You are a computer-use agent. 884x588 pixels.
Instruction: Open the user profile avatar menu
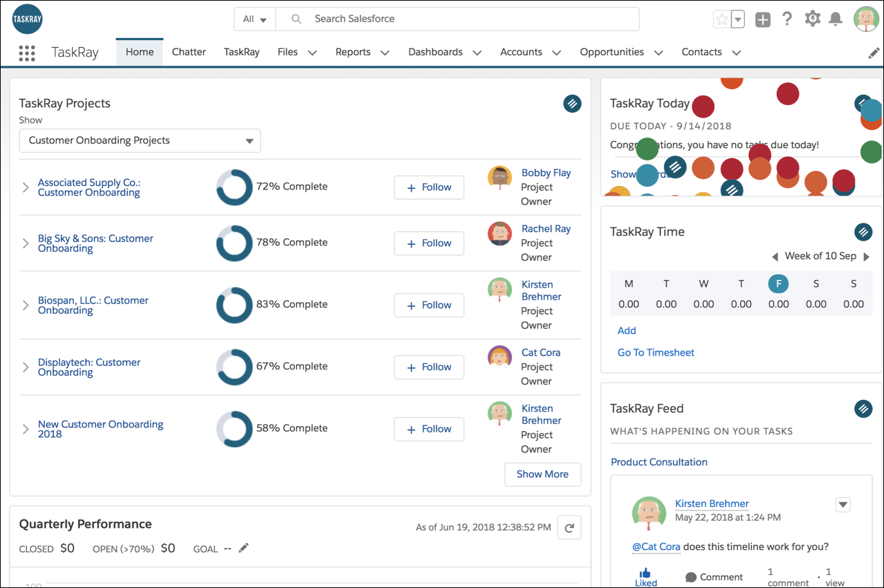coord(866,19)
